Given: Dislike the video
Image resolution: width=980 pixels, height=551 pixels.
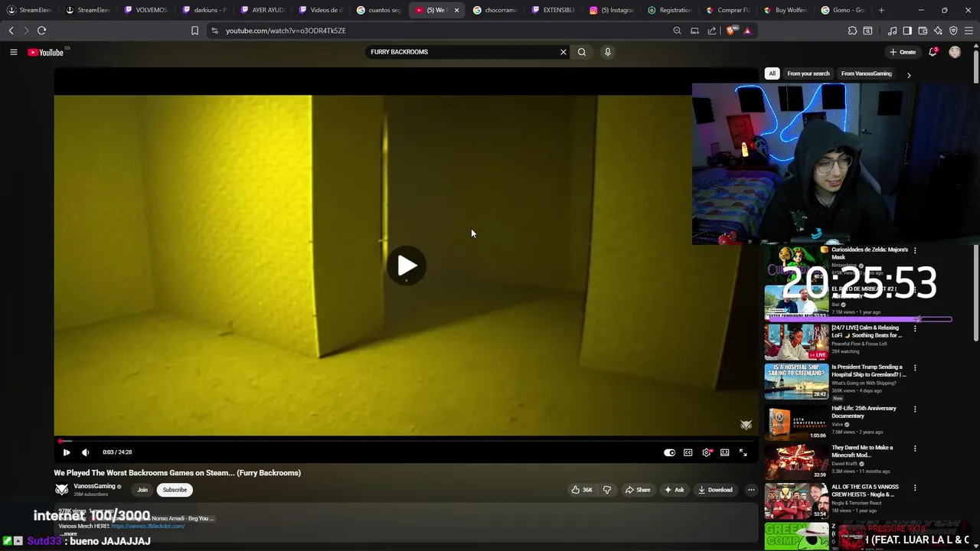Looking at the screenshot, I should coord(606,490).
